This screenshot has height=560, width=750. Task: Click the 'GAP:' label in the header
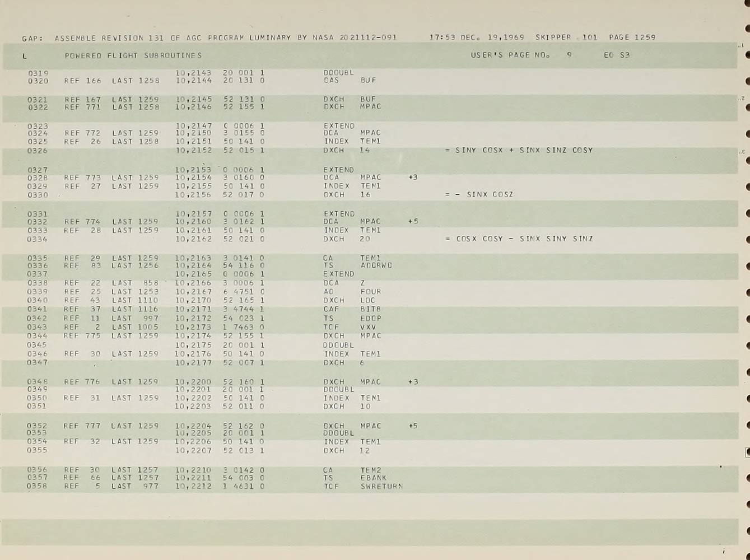click(32, 39)
